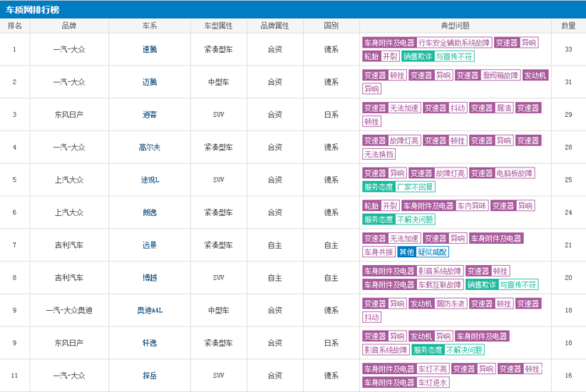Screen dimensions: 586x392
Task: Click the 车系 column header
Action: [150, 26]
